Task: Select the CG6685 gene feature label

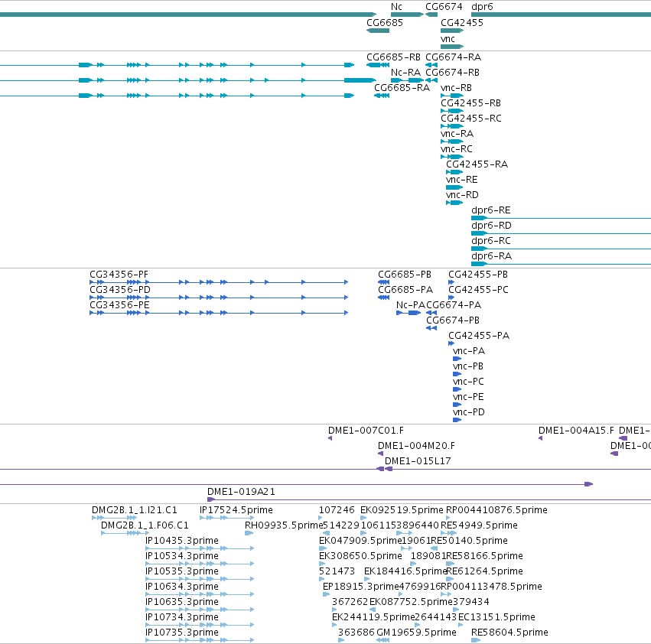Action: (385, 22)
